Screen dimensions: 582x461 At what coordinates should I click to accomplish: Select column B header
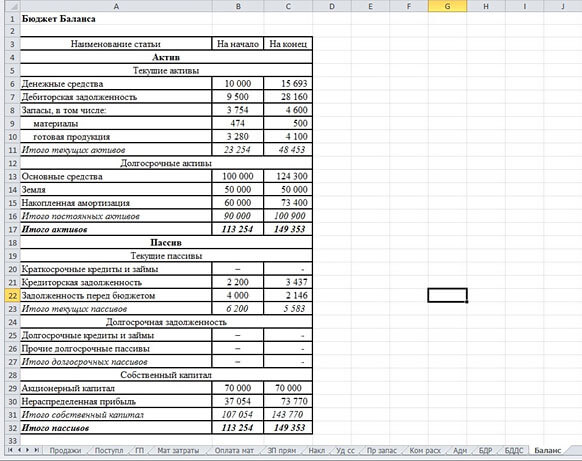pos(238,6)
